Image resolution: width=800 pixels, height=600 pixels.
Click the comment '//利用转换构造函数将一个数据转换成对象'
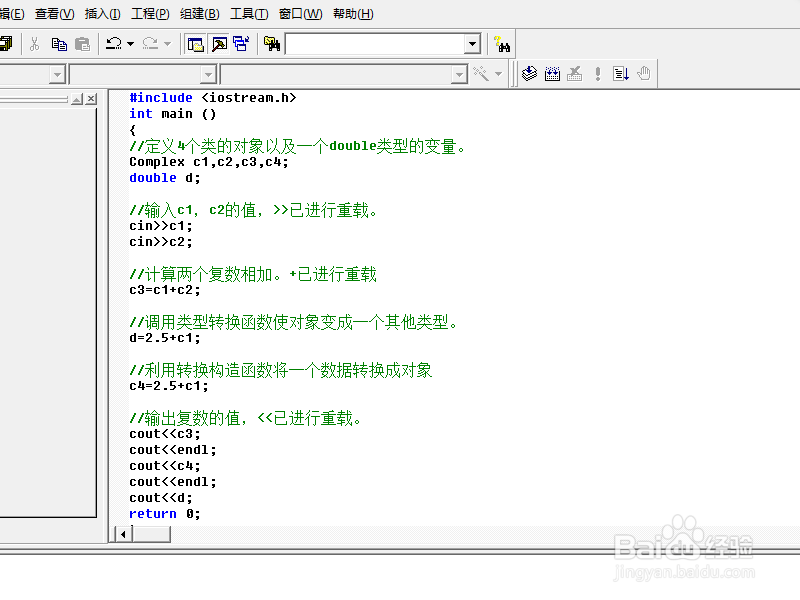pyautogui.click(x=281, y=370)
